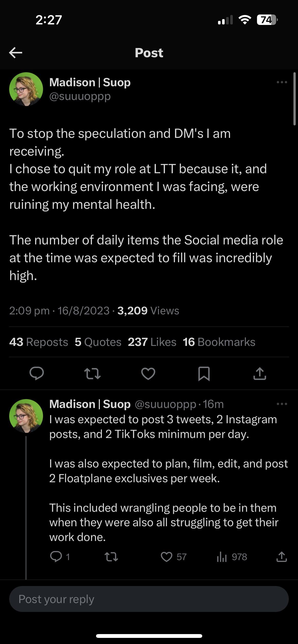Share the main post
The height and width of the screenshot is (644, 298).
[260, 374]
